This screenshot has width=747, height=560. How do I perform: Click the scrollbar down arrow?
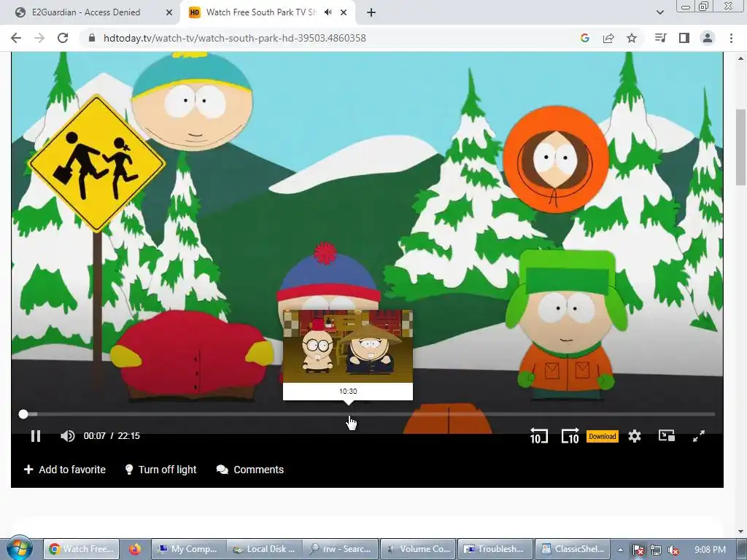[740, 532]
